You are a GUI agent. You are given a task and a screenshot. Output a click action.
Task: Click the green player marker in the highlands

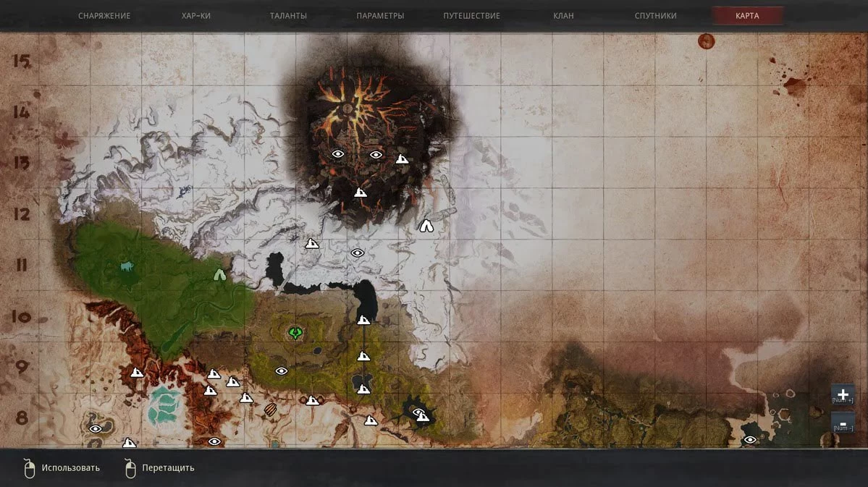295,333
